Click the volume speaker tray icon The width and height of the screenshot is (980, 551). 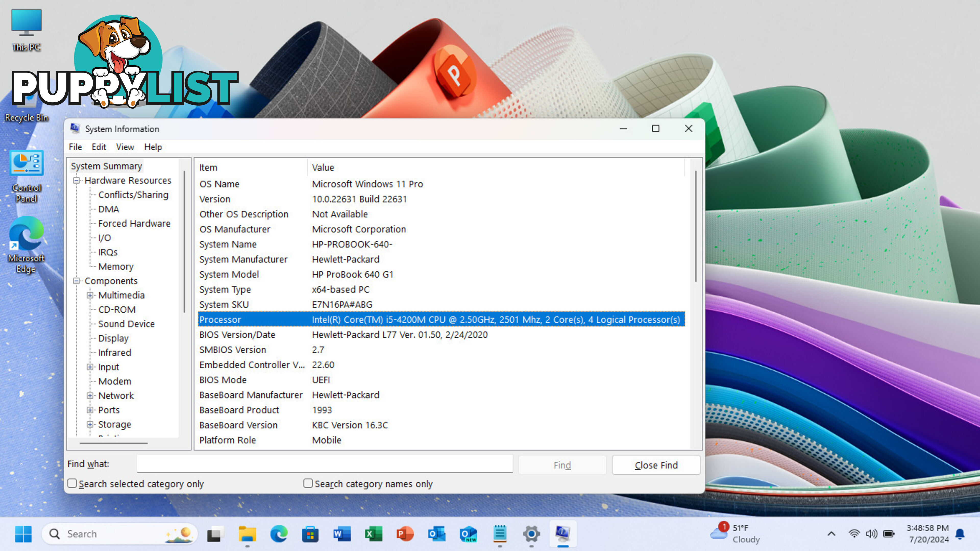(x=871, y=534)
